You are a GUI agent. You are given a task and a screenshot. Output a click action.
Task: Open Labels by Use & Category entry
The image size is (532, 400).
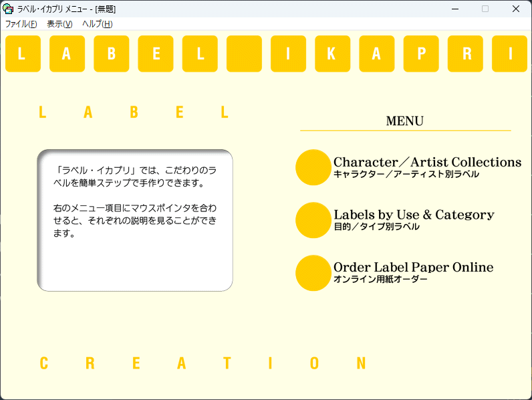pos(414,215)
